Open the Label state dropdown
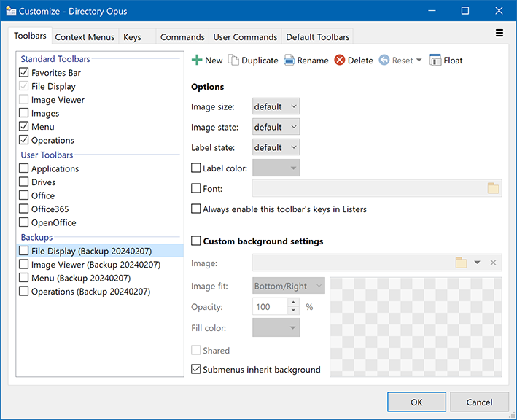This screenshot has width=517, height=420. [x=276, y=147]
